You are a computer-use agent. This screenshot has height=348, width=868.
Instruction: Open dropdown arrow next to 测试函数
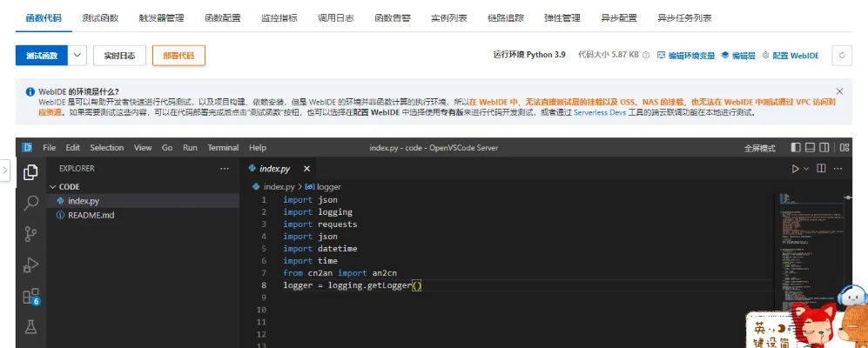click(x=78, y=55)
